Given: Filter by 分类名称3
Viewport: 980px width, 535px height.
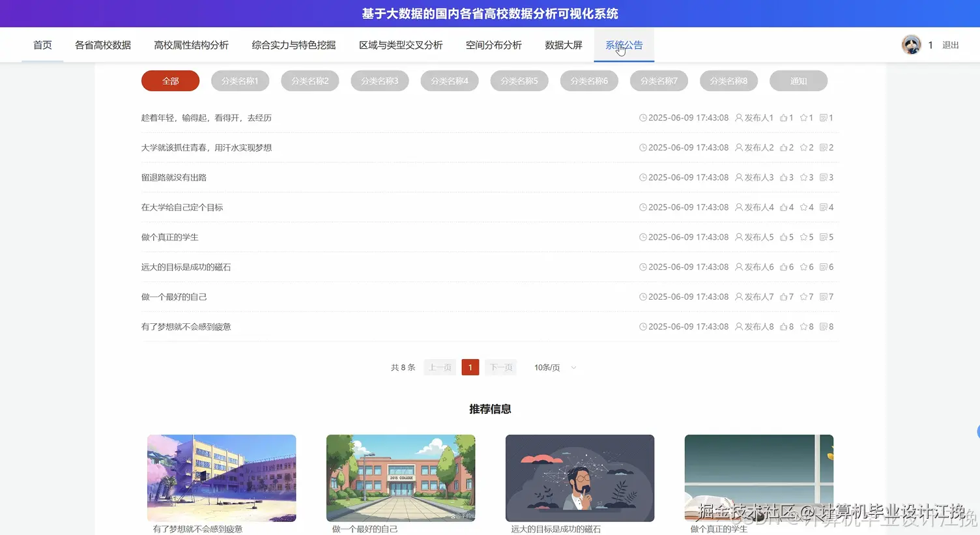Looking at the screenshot, I should [x=380, y=81].
